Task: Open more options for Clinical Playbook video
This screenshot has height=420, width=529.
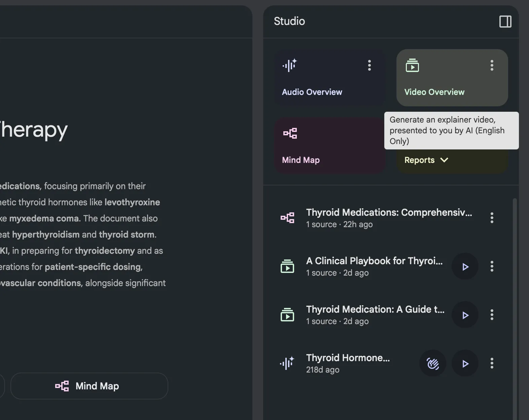Action: tap(492, 267)
